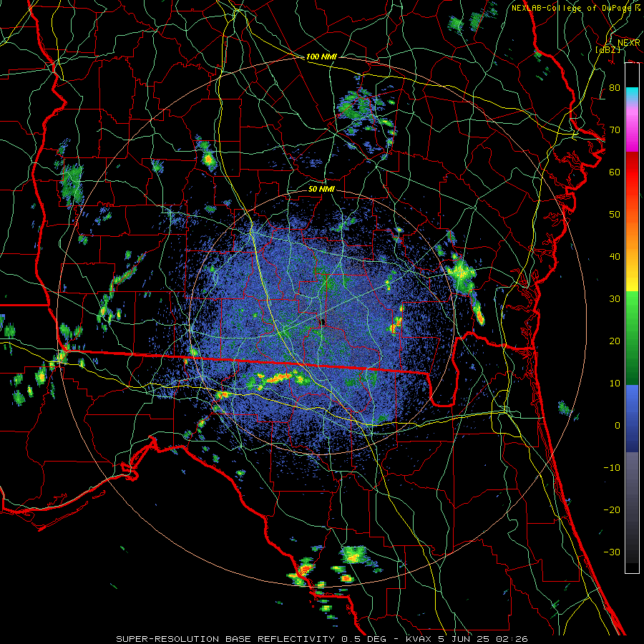Click the 30 value on the dBZ scale
Image resolution: width=644 pixels, height=644 pixels.
615,299
